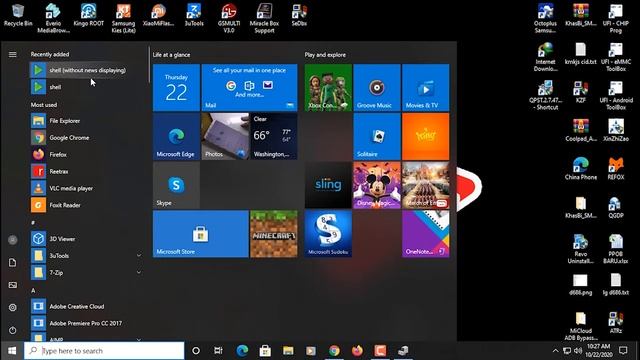Show hidden system tray icons
Image resolution: width=640 pixels, height=360 pixels.
(555, 351)
